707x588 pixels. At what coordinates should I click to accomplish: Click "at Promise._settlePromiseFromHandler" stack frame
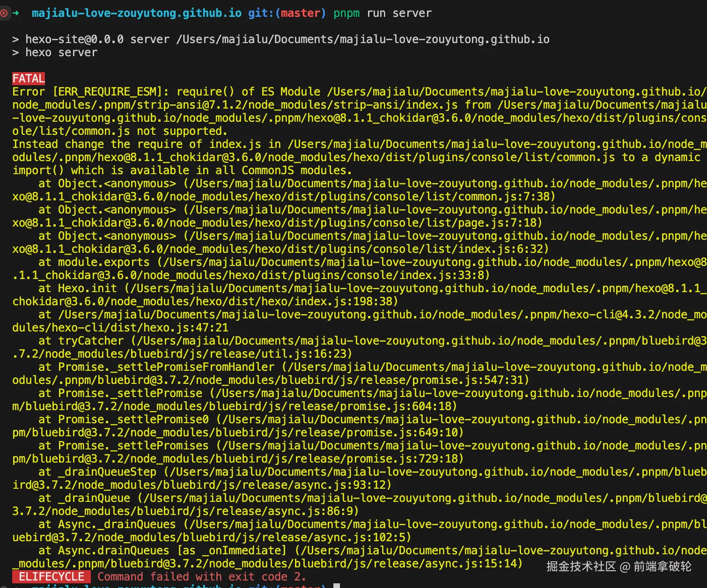click(x=156, y=367)
